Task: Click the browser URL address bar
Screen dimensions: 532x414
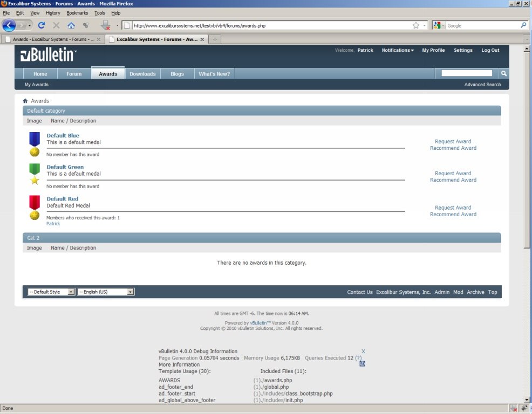Action: (271, 25)
